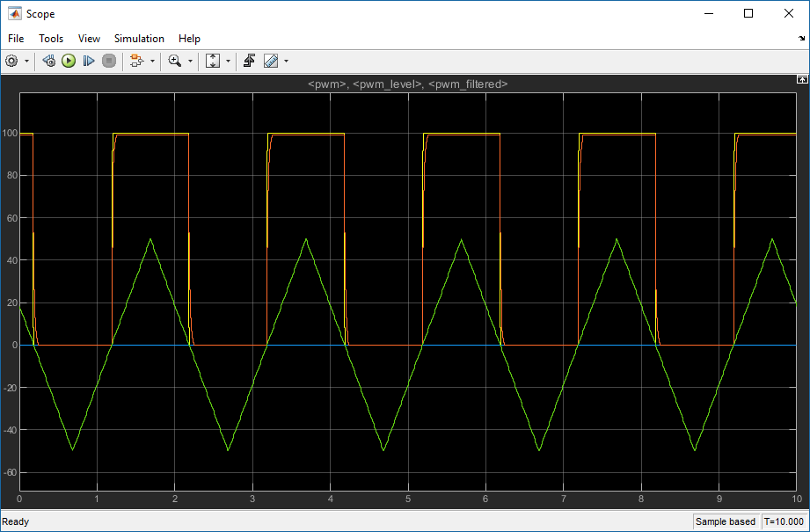Click the Step Back button
810x532 pixels.
[x=49, y=61]
